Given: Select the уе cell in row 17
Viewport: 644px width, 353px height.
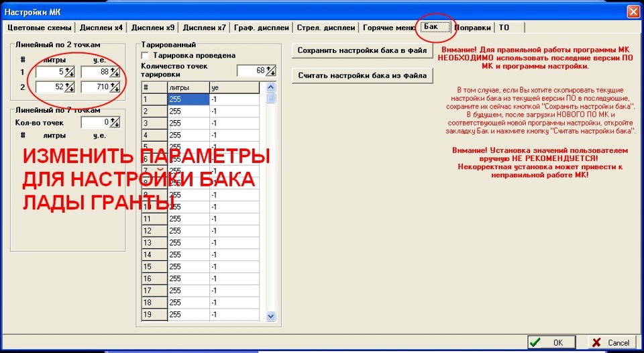Looking at the screenshot, I should [x=235, y=291].
